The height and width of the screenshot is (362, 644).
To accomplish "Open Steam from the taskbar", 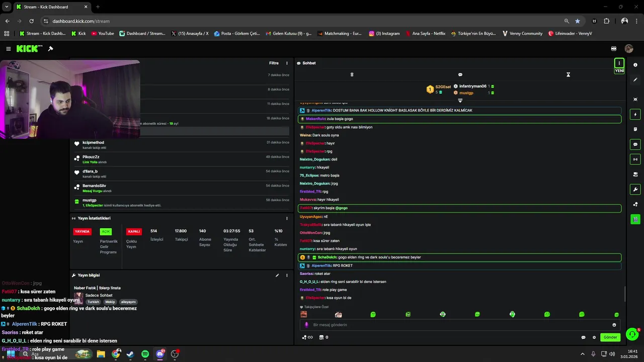I will tap(130, 354).
